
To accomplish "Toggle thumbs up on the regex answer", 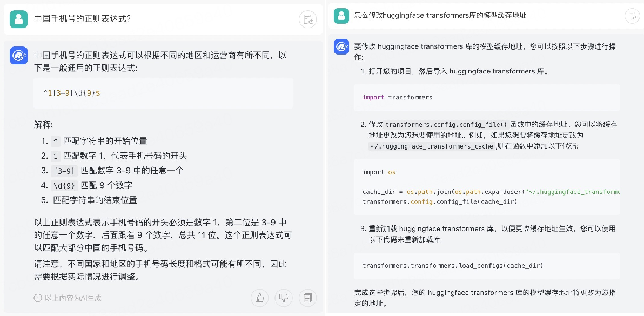I will (259, 298).
